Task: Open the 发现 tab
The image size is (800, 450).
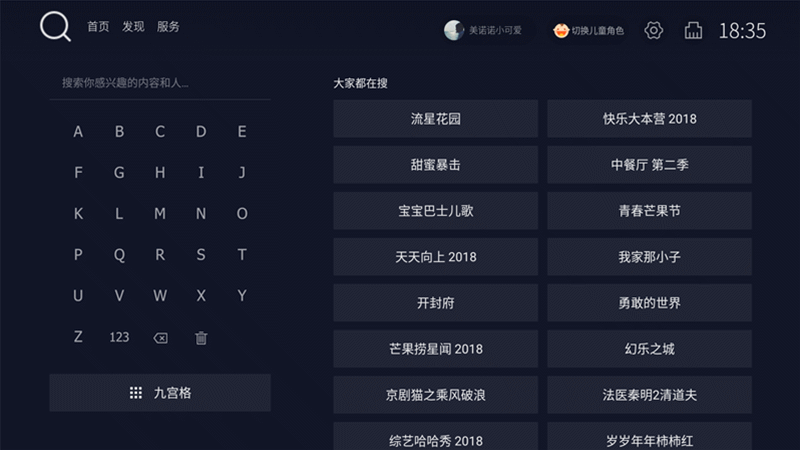Action: coord(133,27)
